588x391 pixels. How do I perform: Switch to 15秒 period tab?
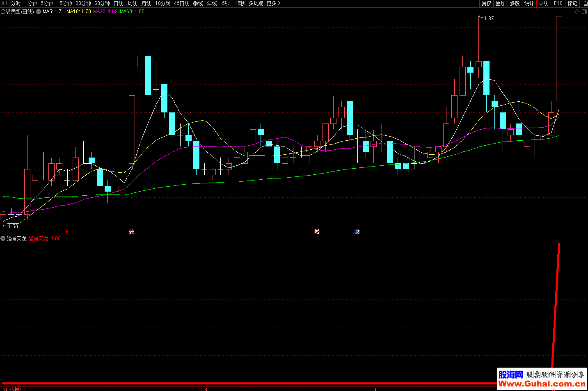[240, 3]
